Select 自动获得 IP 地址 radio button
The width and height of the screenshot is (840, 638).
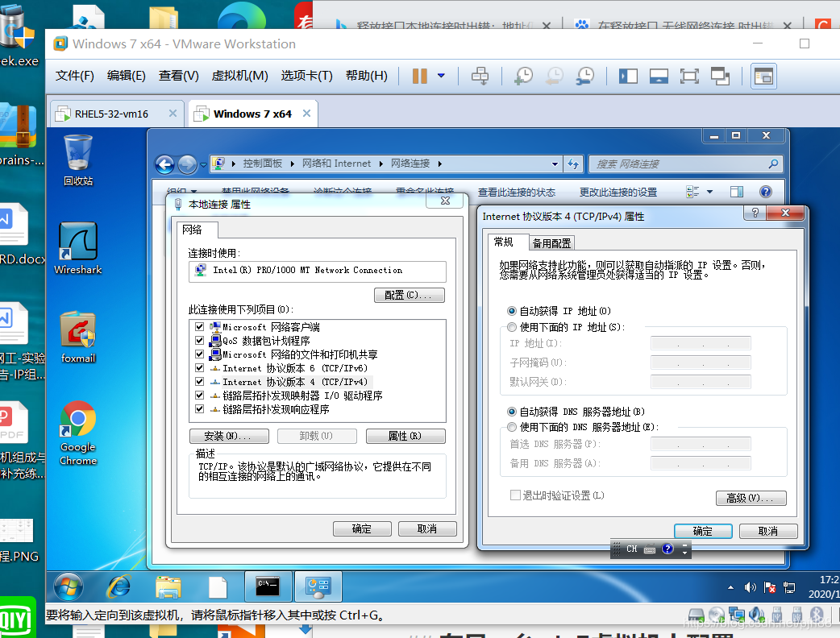(512, 311)
